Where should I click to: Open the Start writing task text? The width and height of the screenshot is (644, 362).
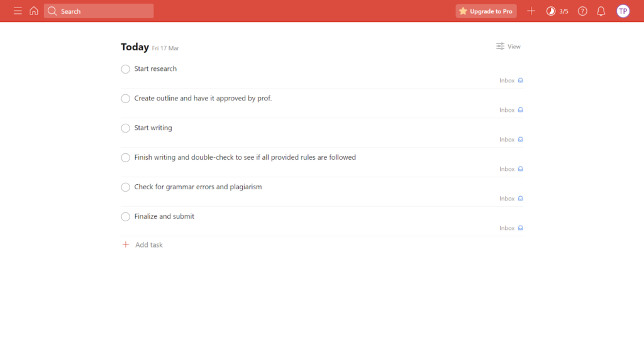(153, 128)
